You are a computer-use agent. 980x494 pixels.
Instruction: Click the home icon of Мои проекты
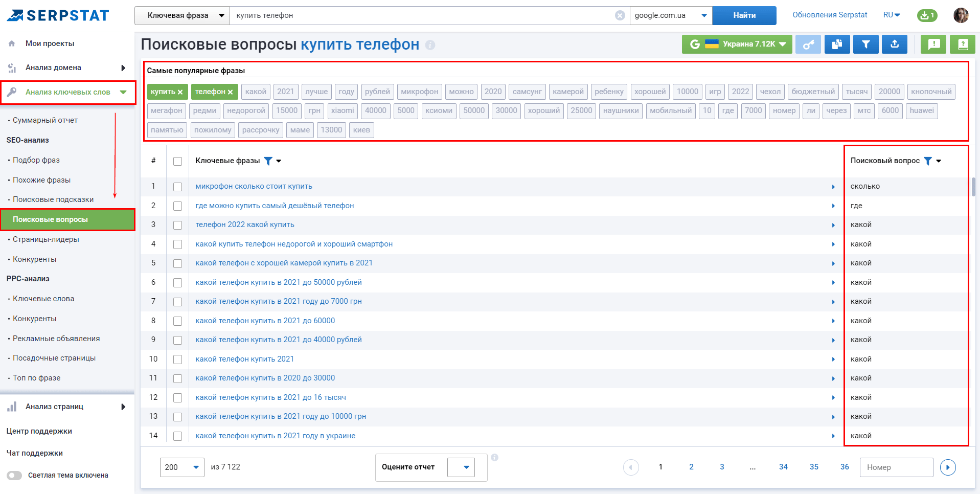(12, 43)
